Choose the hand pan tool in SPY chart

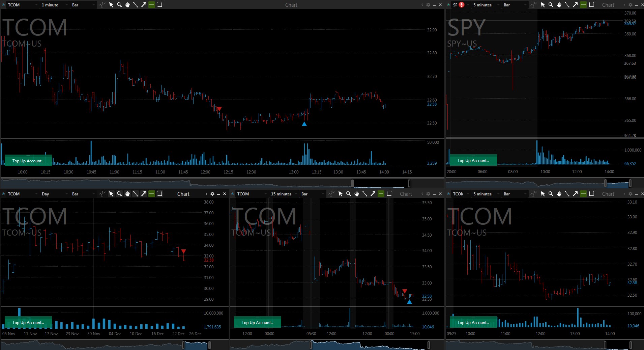(559, 5)
